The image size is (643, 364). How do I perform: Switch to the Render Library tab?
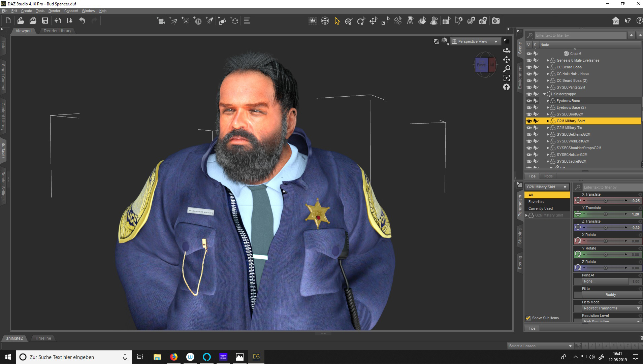coord(57,31)
